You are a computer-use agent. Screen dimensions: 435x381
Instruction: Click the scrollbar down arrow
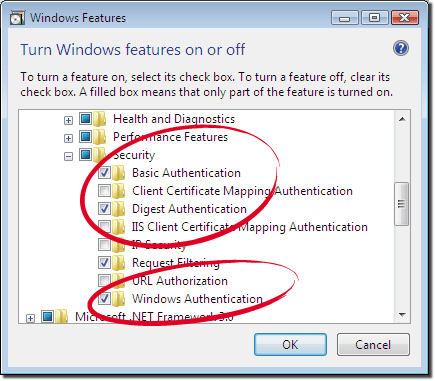[402, 314]
